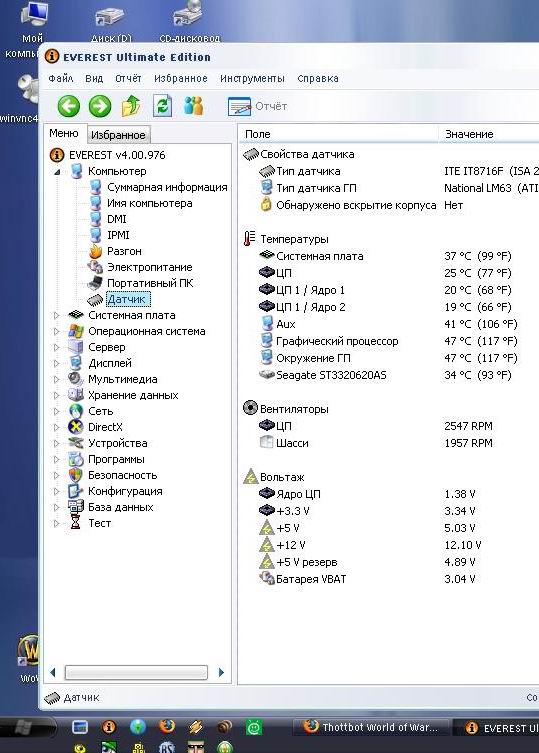Open the Справка menu
The width and height of the screenshot is (539, 753).
click(x=318, y=78)
